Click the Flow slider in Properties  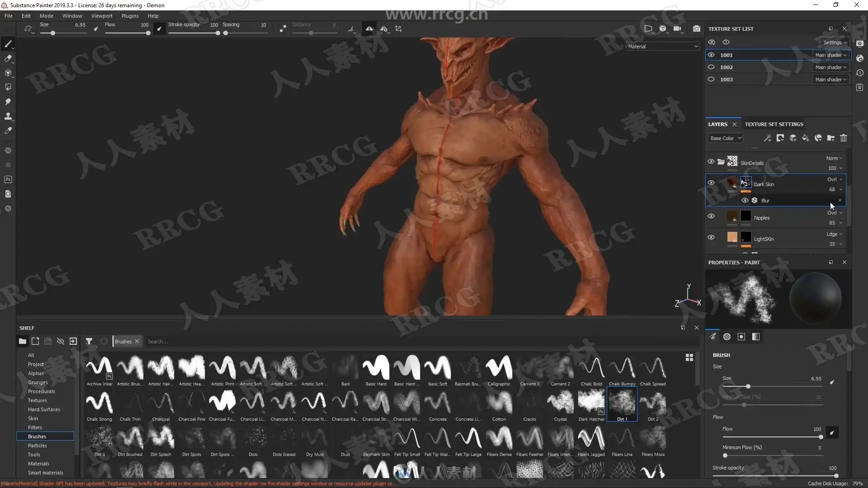772,437
